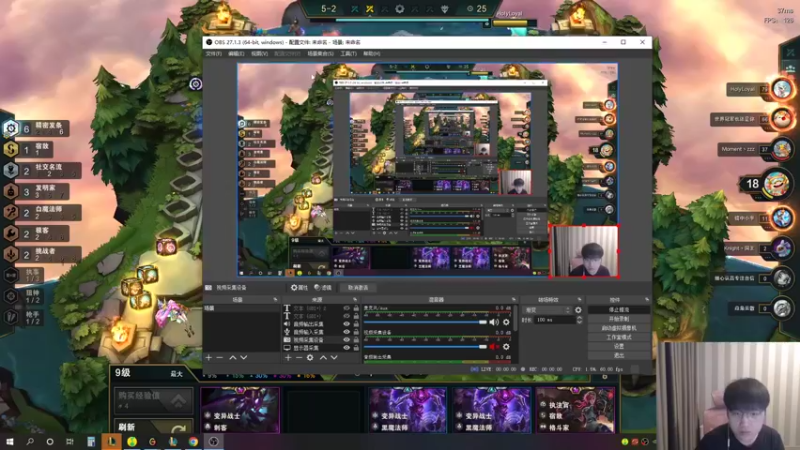Click the 取消激活 deactivate button
The image size is (800, 450).
point(358,288)
